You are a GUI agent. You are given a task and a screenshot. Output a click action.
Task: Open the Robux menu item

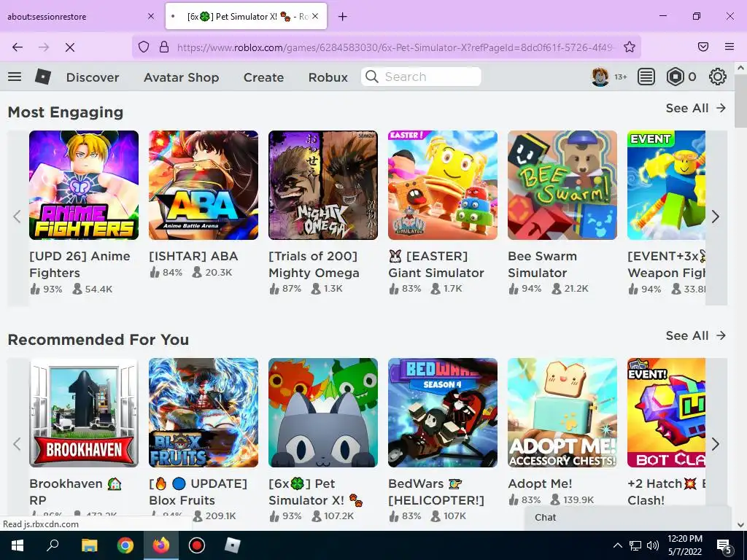328,77
